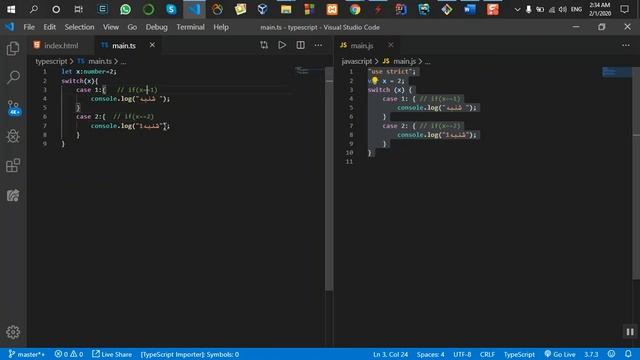Click the master branch in status bar
This screenshot has width=640, height=360.
coord(27,354)
